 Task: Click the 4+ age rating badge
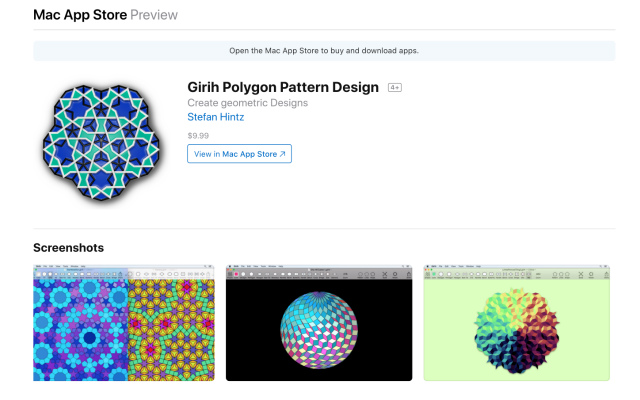[x=395, y=87]
